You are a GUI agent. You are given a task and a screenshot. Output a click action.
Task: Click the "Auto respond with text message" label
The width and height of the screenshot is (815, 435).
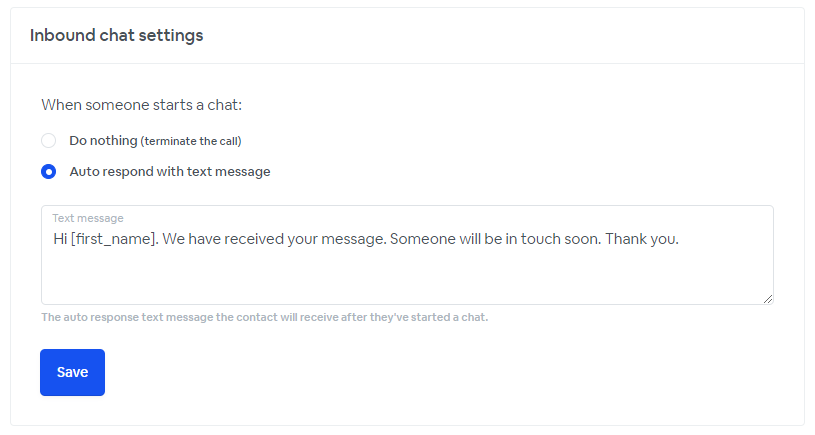tap(170, 172)
